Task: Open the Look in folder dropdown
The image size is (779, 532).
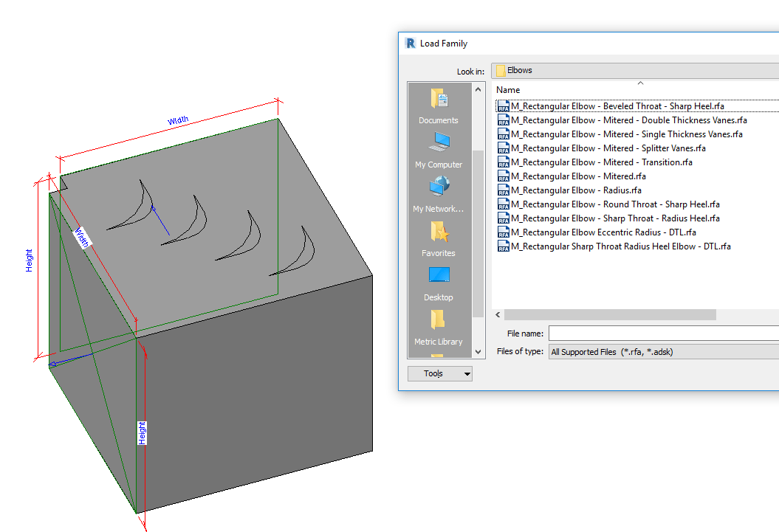Action: click(x=635, y=71)
